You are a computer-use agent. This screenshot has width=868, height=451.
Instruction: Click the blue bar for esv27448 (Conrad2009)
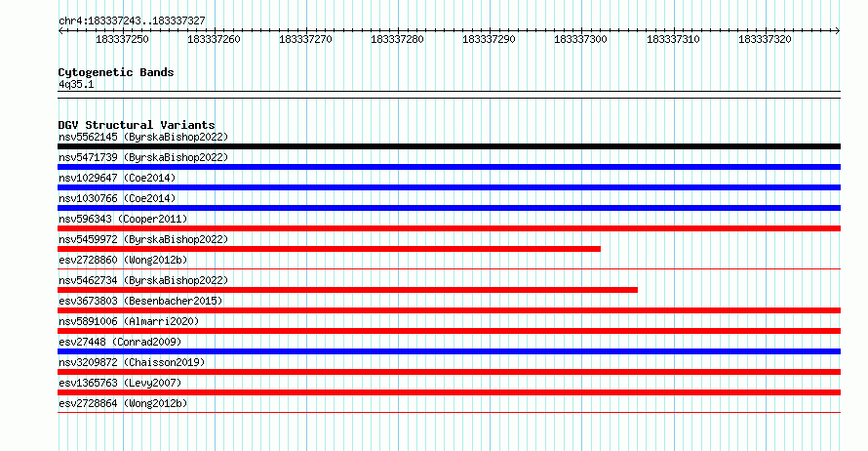pyautogui.click(x=449, y=351)
